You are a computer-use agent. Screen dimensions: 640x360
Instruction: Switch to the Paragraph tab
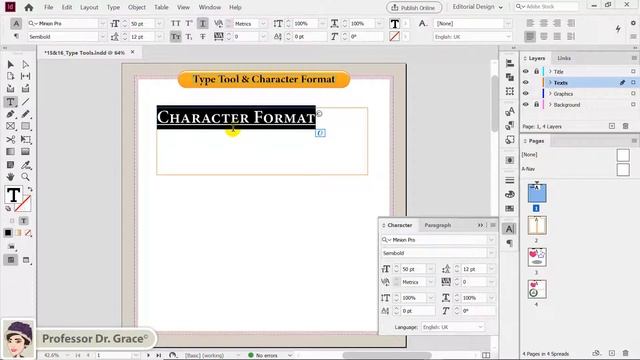coord(438,225)
